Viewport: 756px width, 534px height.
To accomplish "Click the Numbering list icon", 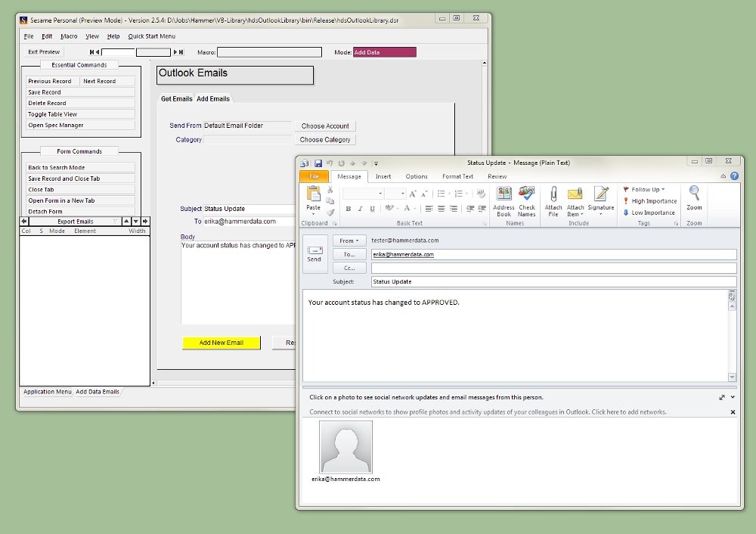I will [x=459, y=194].
